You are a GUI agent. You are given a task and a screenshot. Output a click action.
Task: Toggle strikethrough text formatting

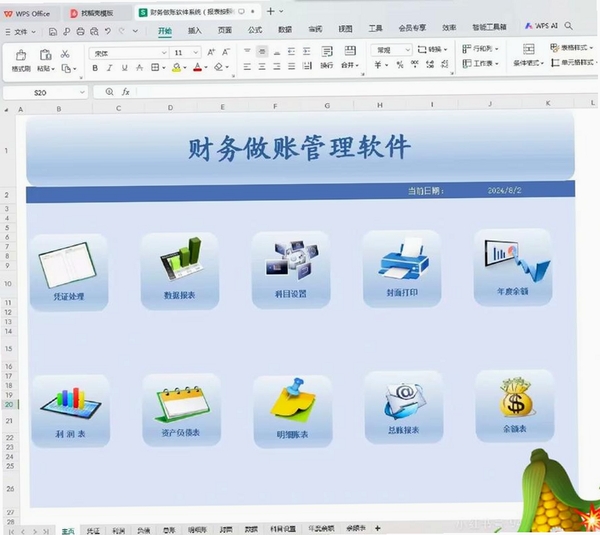[x=139, y=68]
